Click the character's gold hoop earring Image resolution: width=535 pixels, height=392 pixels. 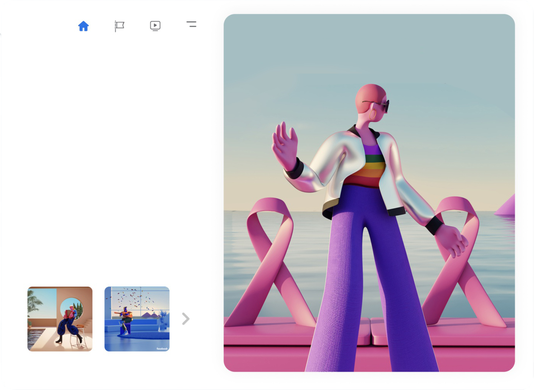372,114
